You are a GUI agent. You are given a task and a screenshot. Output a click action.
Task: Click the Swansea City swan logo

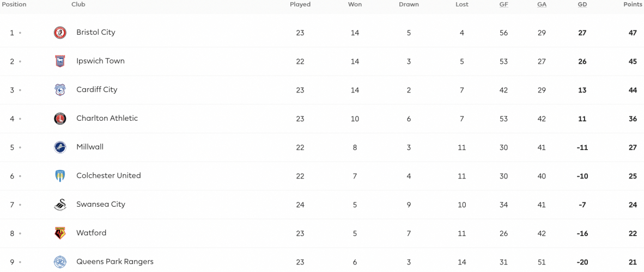click(x=60, y=205)
